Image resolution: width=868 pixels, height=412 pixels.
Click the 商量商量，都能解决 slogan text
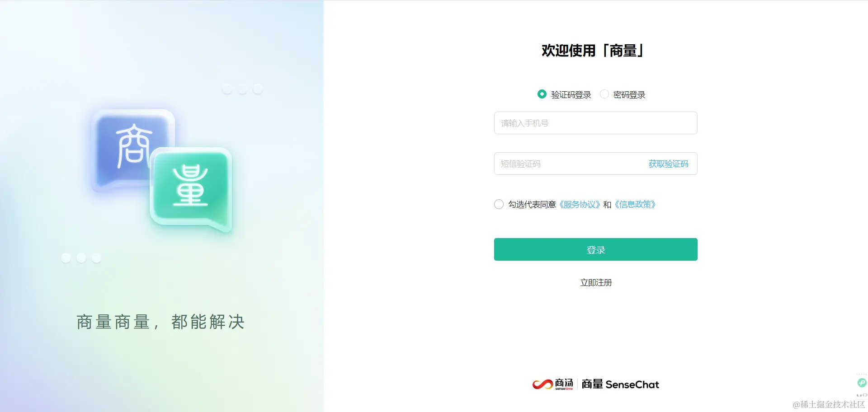pyautogui.click(x=161, y=322)
